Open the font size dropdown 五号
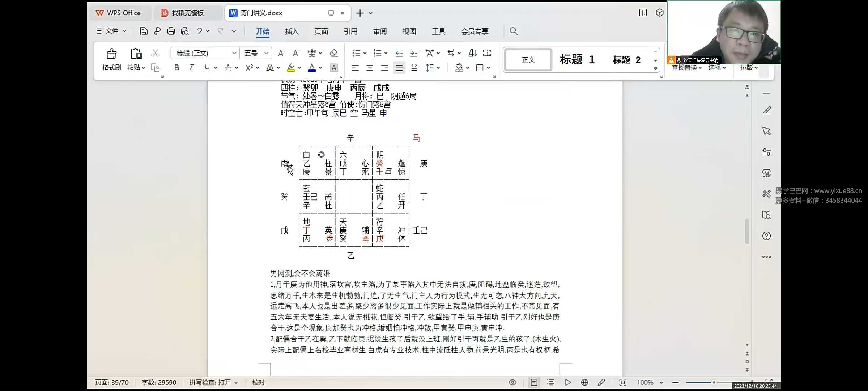 (266, 53)
